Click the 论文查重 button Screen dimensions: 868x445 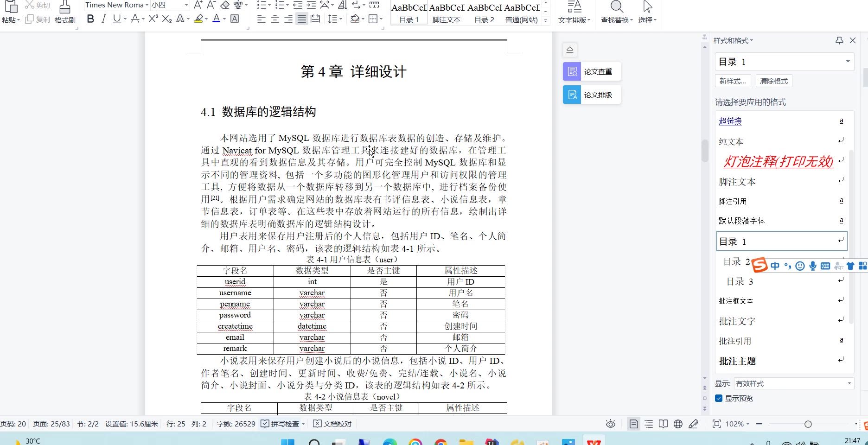[592, 71]
